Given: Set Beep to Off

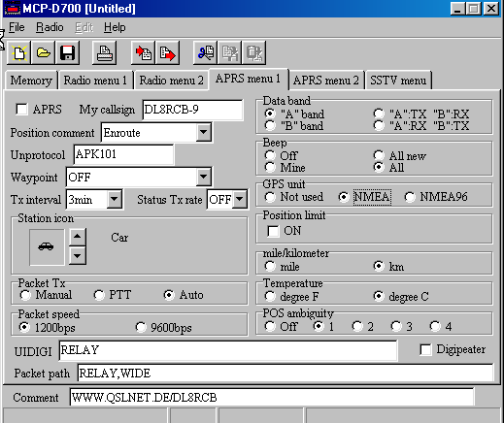Looking at the screenshot, I should (270, 155).
